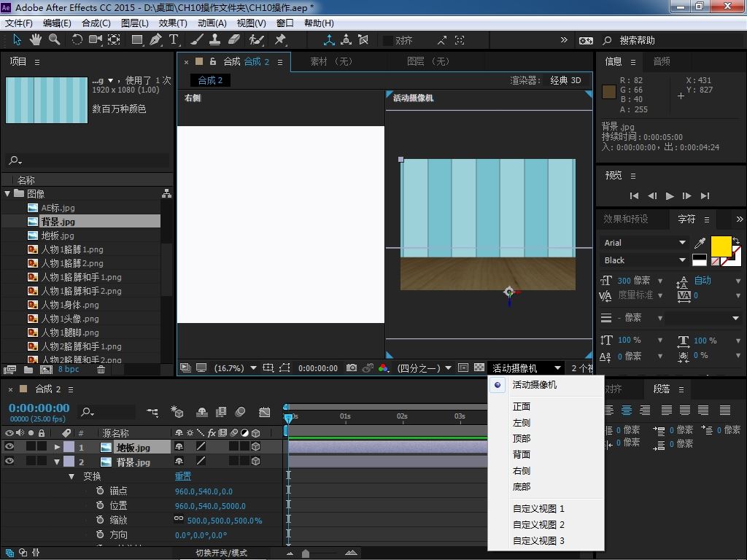Screen dimensions: 747x560
Task: Choose 顶部 view from the menu
Action: click(522, 438)
